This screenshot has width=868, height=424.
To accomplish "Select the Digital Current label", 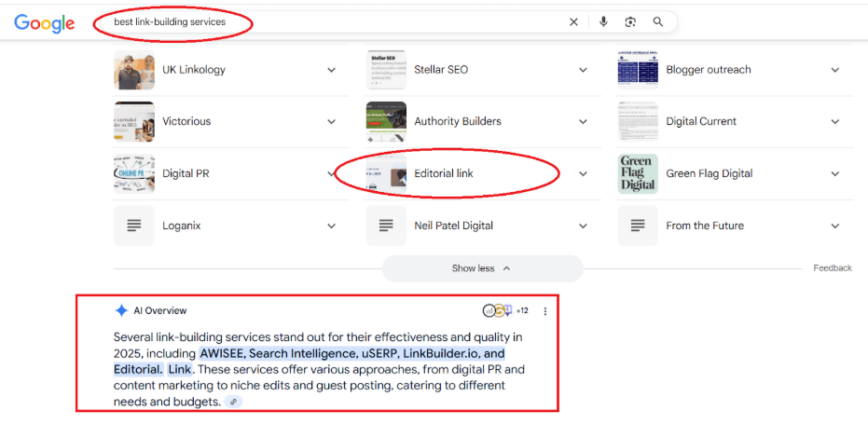I will coord(701,121).
